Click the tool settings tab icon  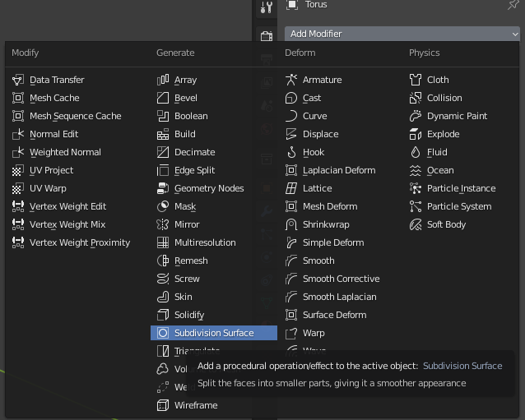[266, 7]
